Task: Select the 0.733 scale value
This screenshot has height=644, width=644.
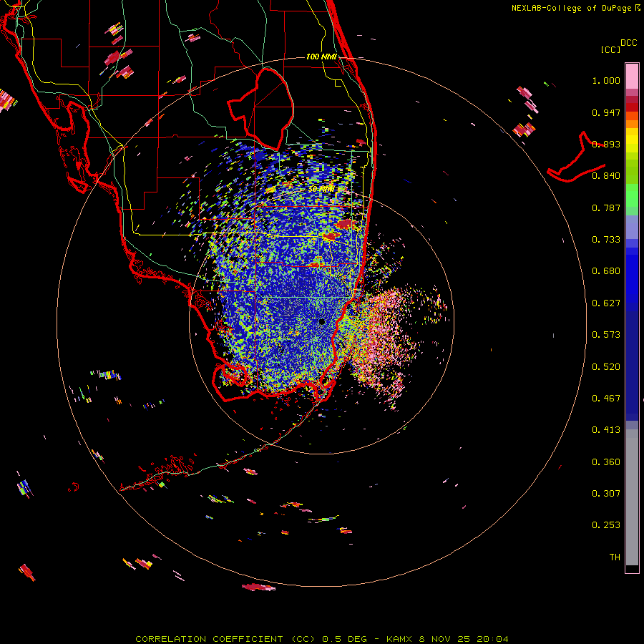Action: tap(606, 240)
